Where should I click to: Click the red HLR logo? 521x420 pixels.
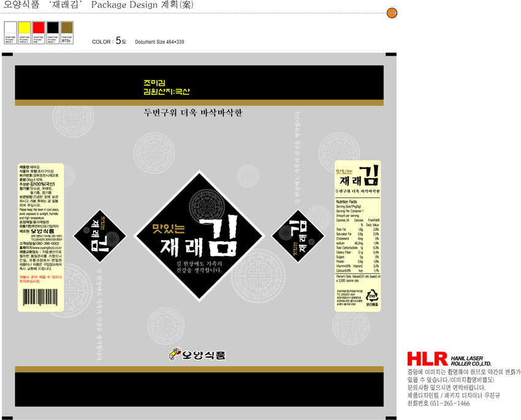427,359
